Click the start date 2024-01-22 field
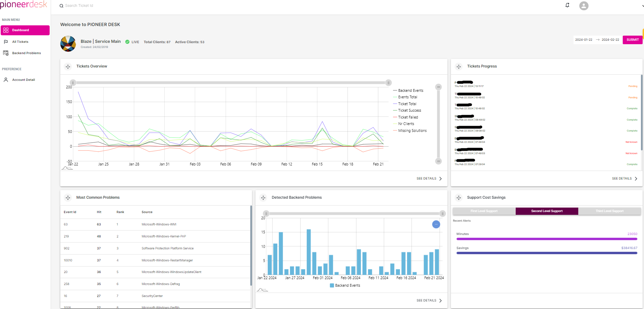The height and width of the screenshot is (309, 644). 584,40
